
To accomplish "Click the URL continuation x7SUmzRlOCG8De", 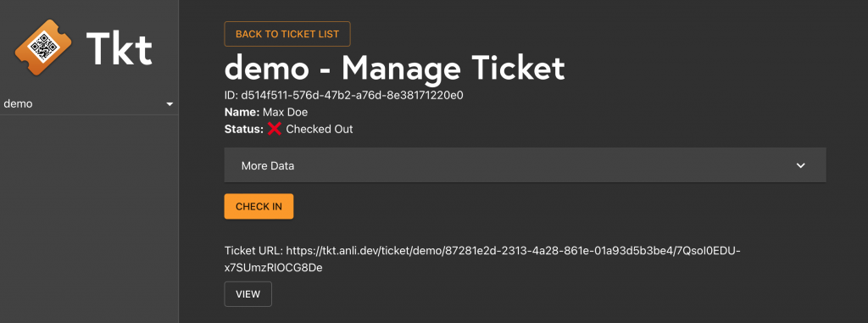I will click(x=274, y=268).
